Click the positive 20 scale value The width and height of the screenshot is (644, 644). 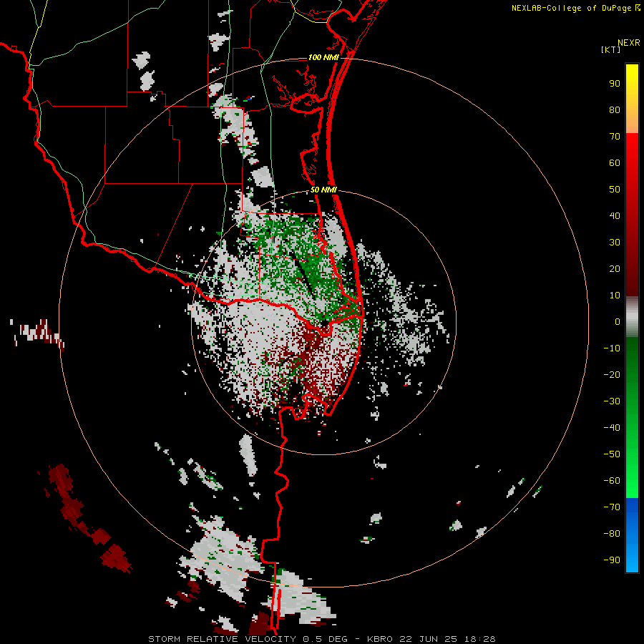click(x=615, y=268)
